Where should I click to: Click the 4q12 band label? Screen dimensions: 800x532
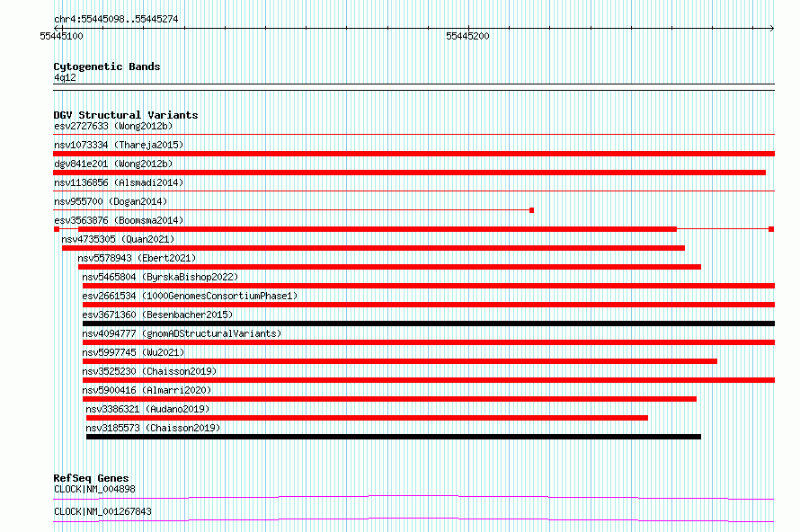(x=65, y=77)
